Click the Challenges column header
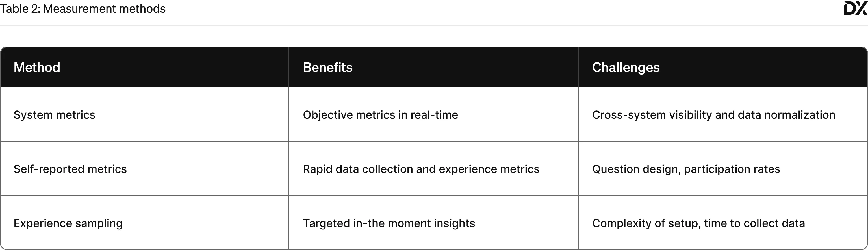The width and height of the screenshot is (868, 250). click(x=626, y=68)
